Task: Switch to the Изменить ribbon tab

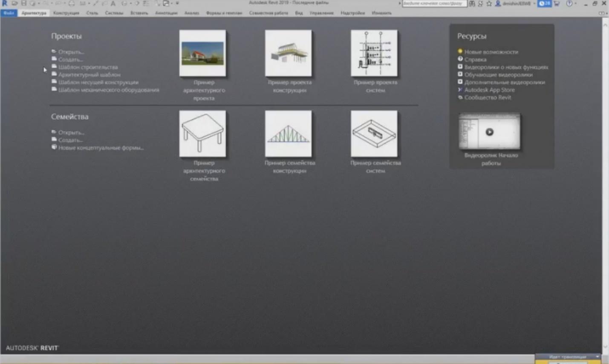Action: (382, 13)
